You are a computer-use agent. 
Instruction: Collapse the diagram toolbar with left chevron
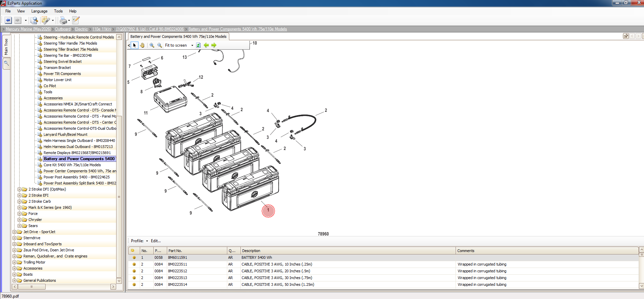[129, 45]
